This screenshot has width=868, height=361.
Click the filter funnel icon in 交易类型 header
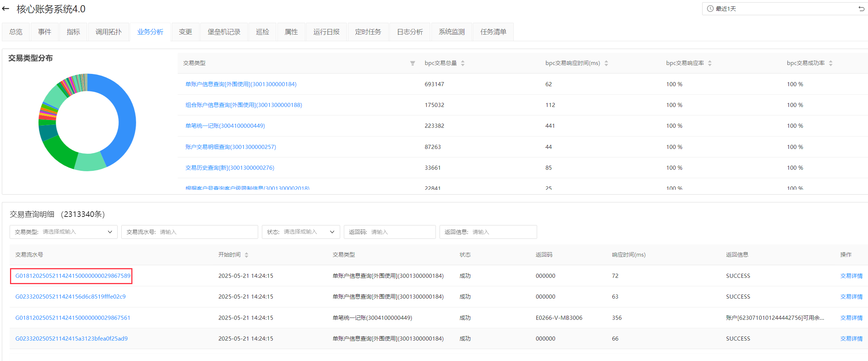click(x=412, y=63)
